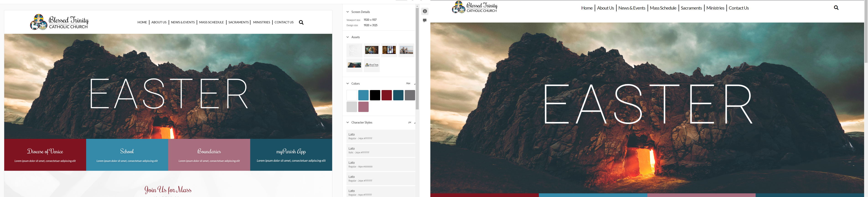Screen dimensions: 868x197
Task: Collapse the Screen Details section
Action: point(348,12)
